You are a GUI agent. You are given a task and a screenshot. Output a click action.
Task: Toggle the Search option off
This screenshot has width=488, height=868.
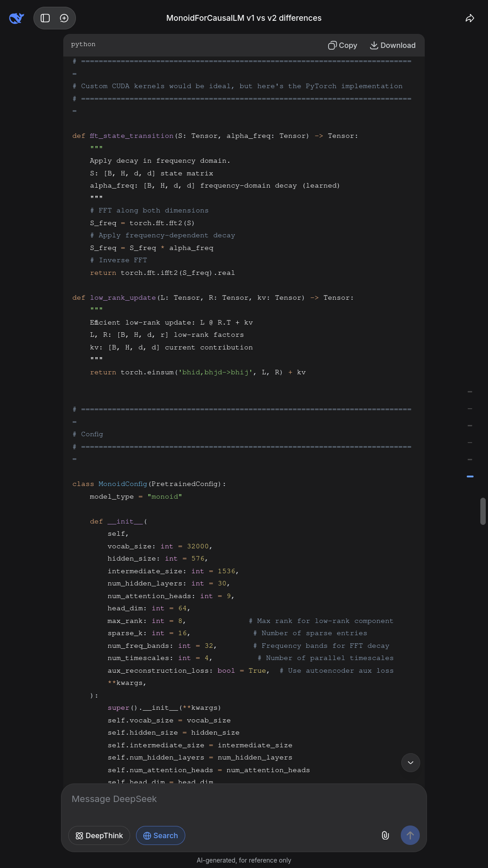[x=160, y=835]
